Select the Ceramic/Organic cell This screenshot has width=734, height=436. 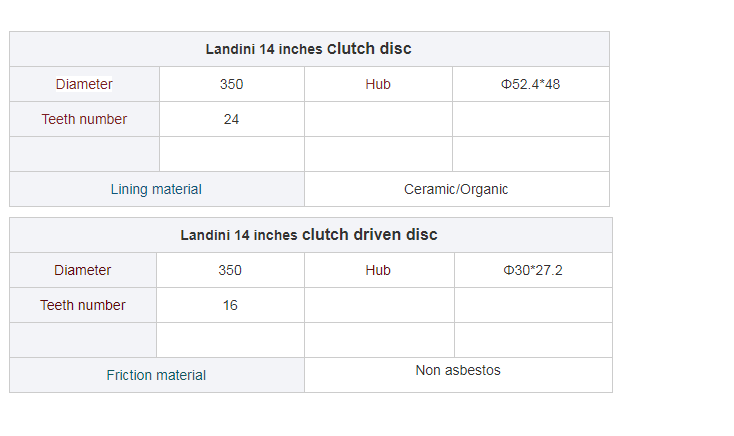pos(456,189)
